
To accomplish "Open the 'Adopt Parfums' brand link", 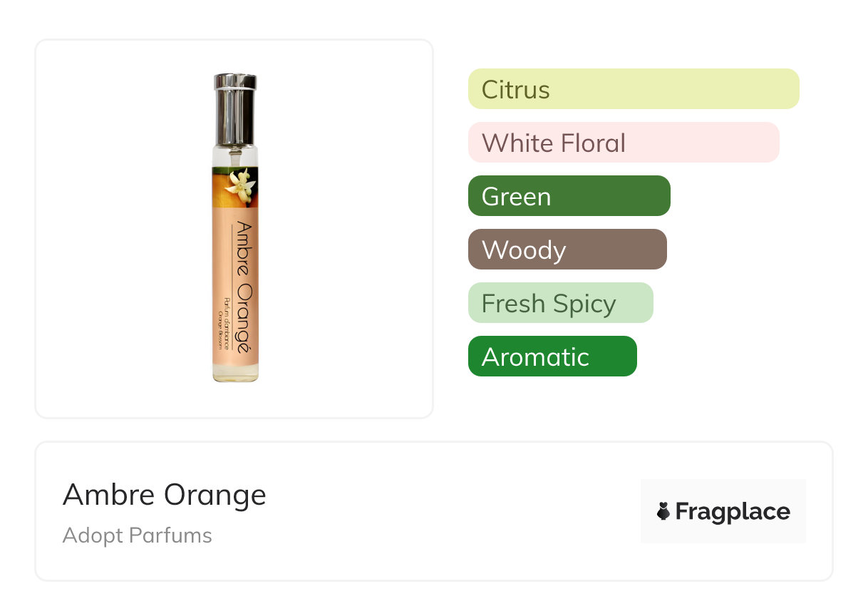I will [x=138, y=535].
